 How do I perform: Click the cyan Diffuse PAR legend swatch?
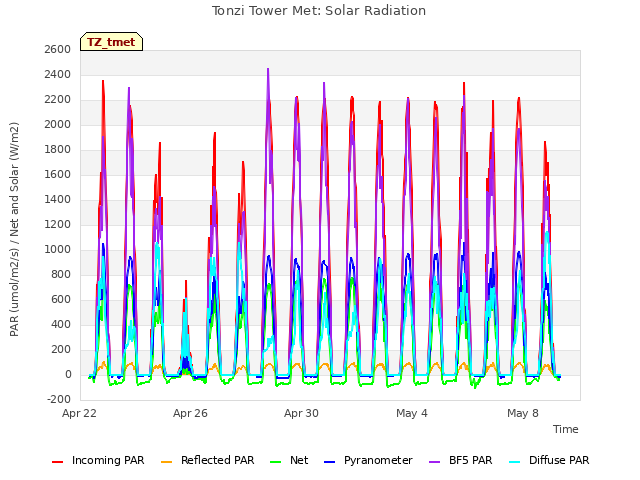point(515,461)
